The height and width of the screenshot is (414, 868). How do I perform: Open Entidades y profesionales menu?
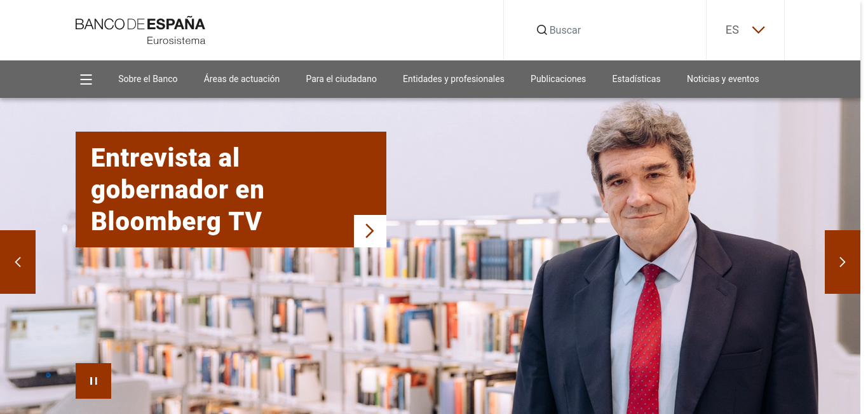[x=454, y=79]
